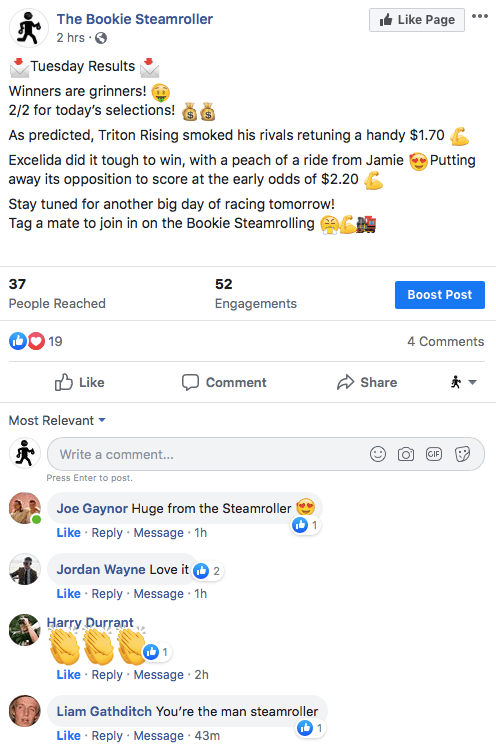The height and width of the screenshot is (751, 496).
Task: Open the sticker picker icon
Action: (462, 454)
